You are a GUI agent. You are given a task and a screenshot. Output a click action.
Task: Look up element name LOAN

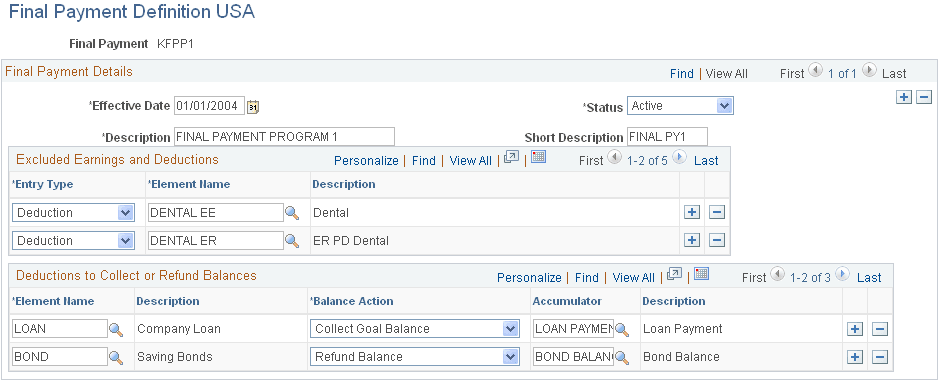pos(115,329)
